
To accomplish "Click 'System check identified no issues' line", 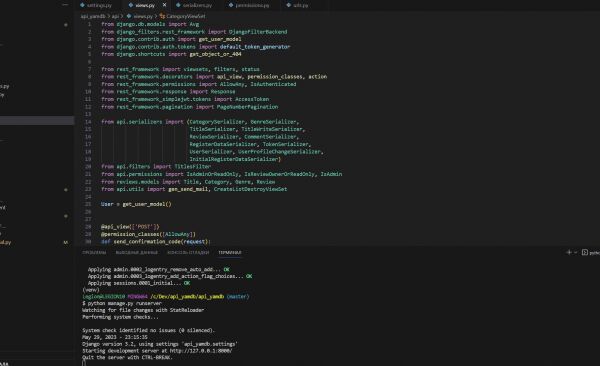I will tap(148, 330).
